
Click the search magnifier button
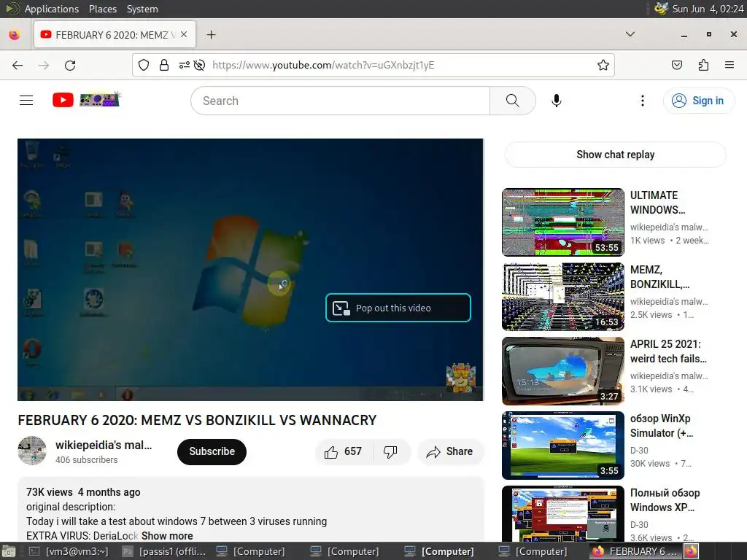click(x=513, y=101)
